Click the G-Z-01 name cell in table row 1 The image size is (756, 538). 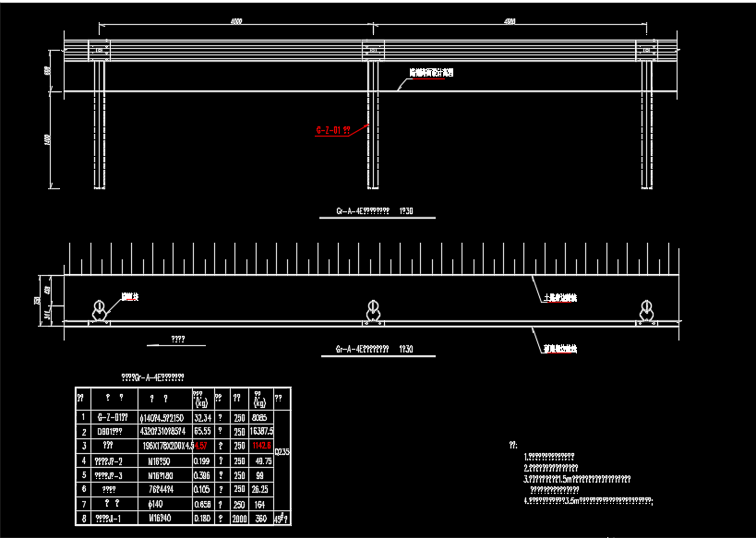click(x=113, y=417)
